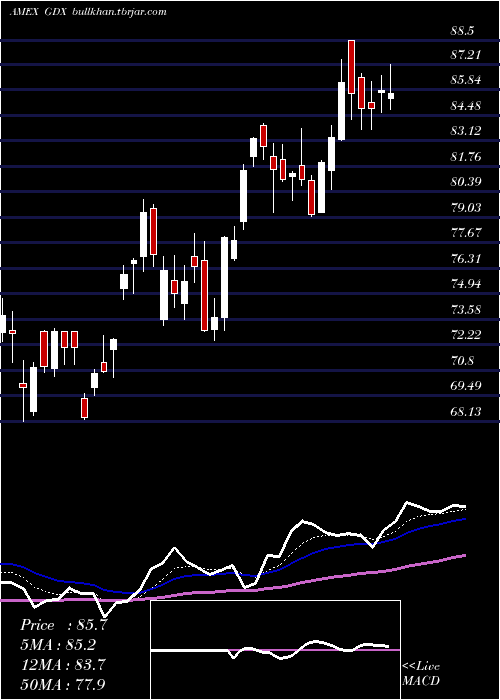
Task: Click the 12MA : 83.7 readout
Action: 63,665
